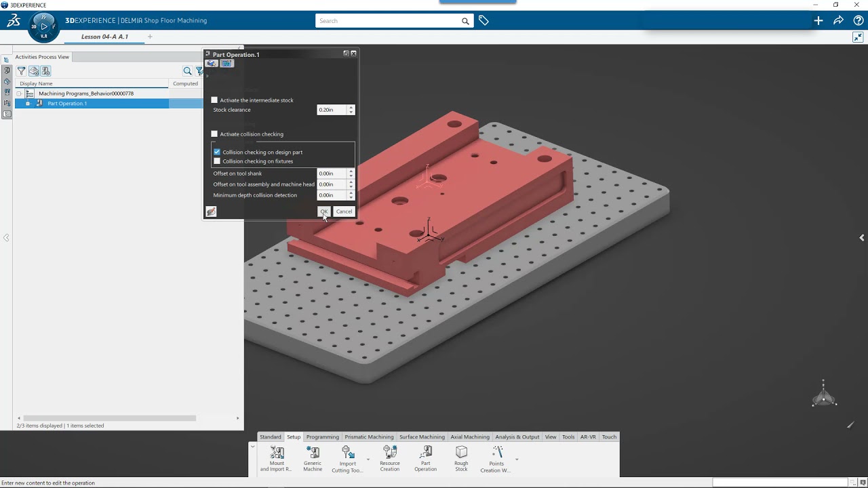Check Collision checking on fixtures
The width and height of the screenshot is (868, 488).
[217, 161]
